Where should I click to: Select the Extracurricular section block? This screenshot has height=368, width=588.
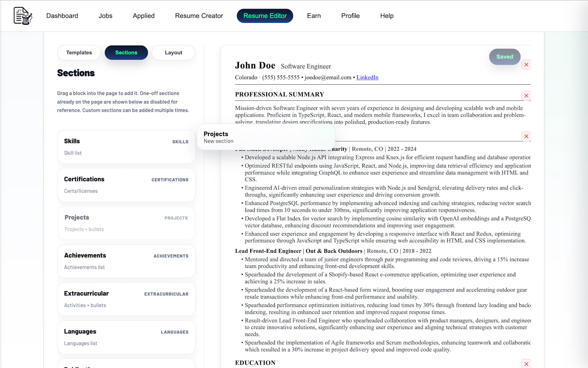tap(126, 299)
